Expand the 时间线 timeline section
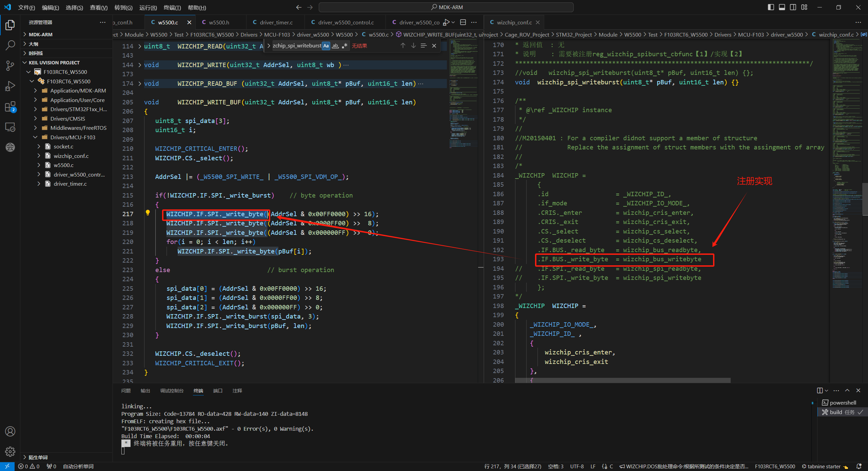This screenshot has height=471, width=868. [66, 53]
